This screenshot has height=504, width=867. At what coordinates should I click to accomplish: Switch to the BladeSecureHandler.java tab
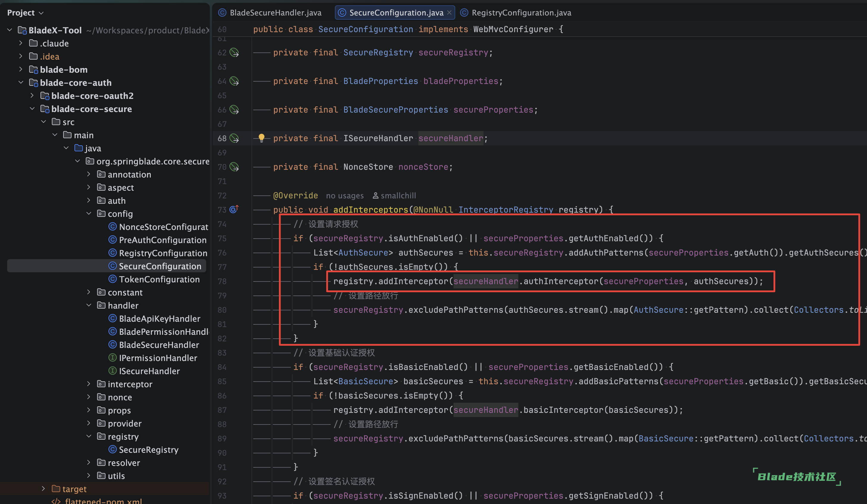tap(275, 13)
